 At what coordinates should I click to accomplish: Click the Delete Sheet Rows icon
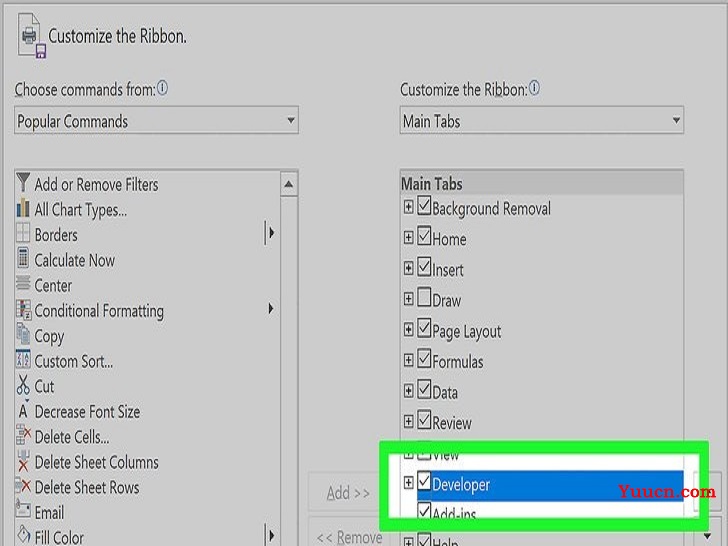(23, 486)
